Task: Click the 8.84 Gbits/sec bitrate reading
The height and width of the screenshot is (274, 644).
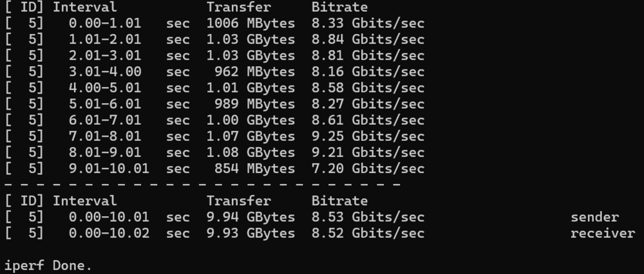Action: pos(368,39)
